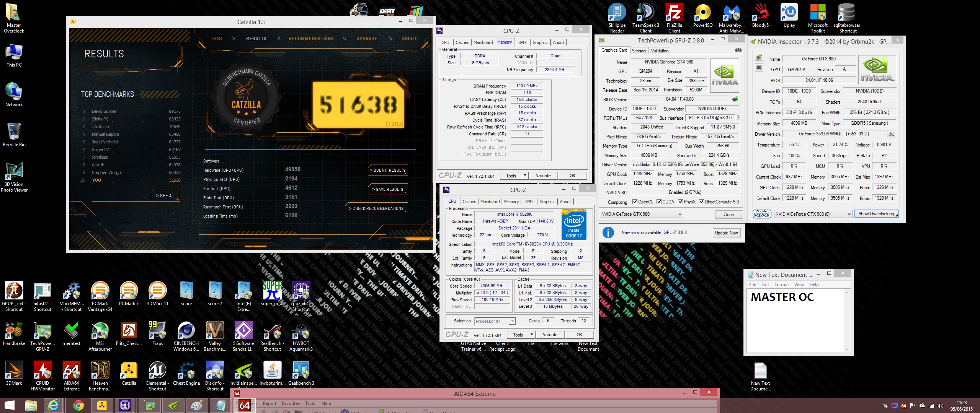Open Fraps desktop icon

click(158, 333)
